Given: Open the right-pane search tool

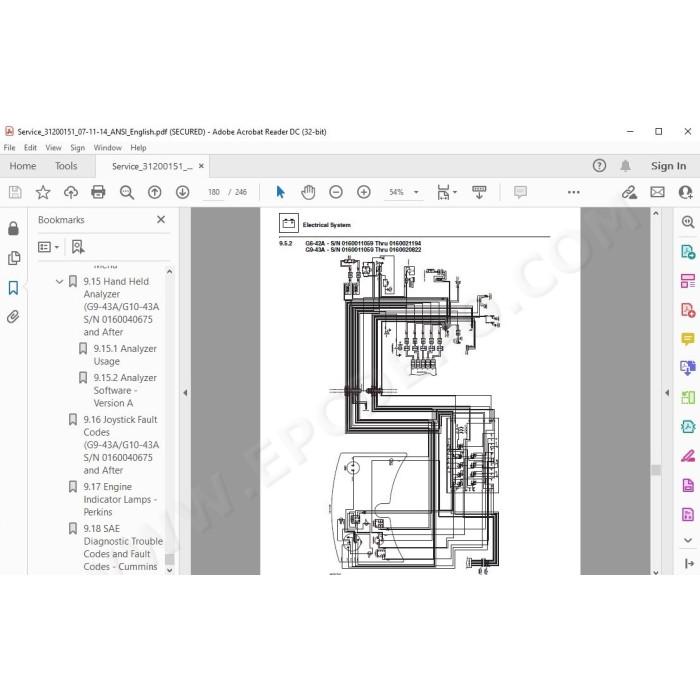Looking at the screenshot, I should coord(688,222).
